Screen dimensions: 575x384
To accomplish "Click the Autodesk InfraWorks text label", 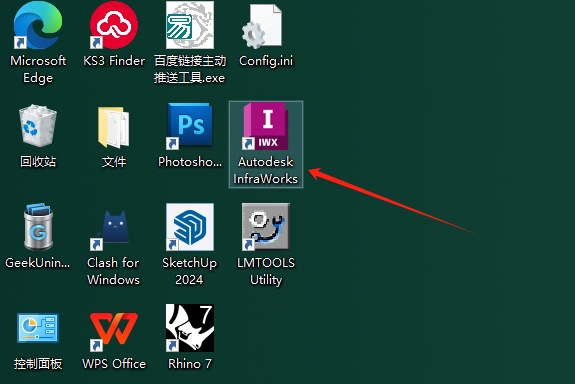I will click(x=265, y=170).
